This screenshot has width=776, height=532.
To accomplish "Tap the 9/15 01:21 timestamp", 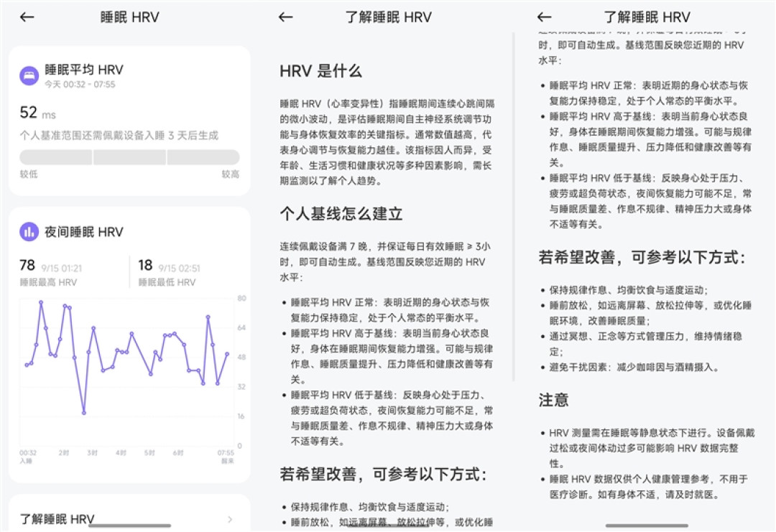I will [61, 269].
